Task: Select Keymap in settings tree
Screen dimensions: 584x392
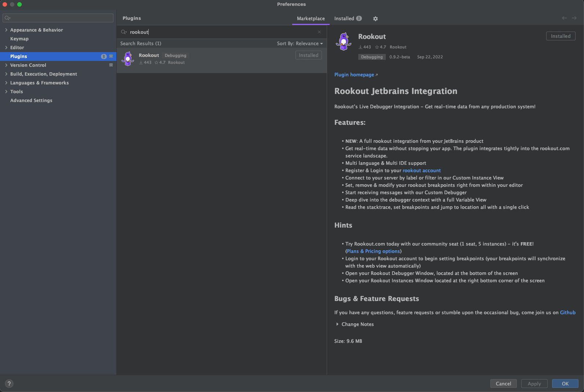Action: click(19, 39)
